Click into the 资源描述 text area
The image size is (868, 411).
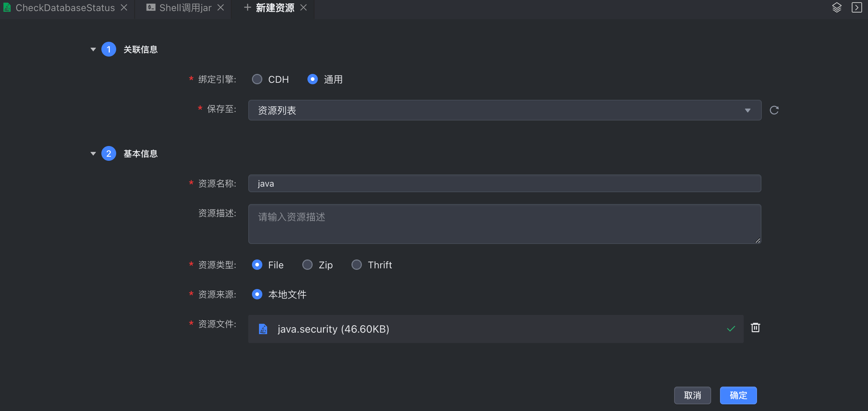504,224
